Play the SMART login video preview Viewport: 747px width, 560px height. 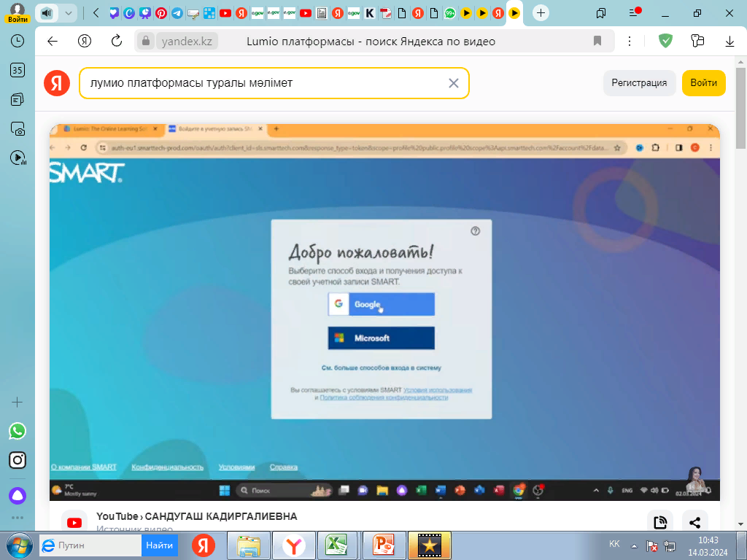click(x=384, y=312)
